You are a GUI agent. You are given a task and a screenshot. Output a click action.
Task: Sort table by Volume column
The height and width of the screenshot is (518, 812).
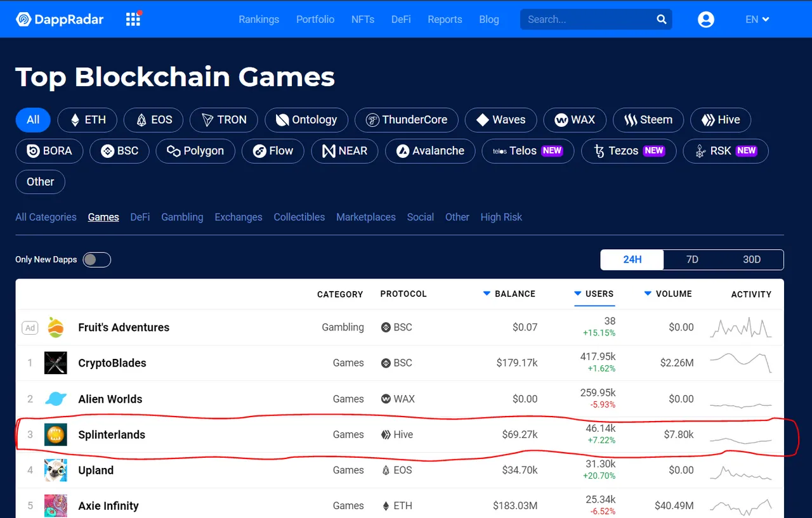click(x=668, y=294)
